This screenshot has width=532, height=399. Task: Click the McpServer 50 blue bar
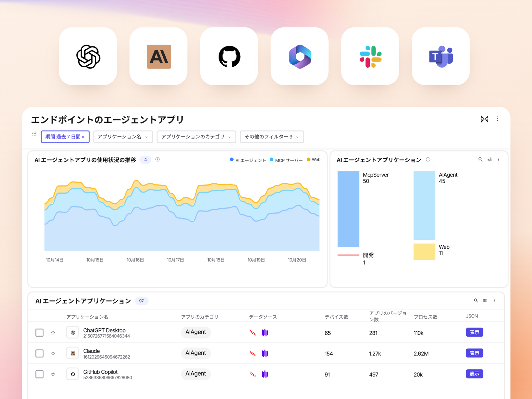pos(348,209)
